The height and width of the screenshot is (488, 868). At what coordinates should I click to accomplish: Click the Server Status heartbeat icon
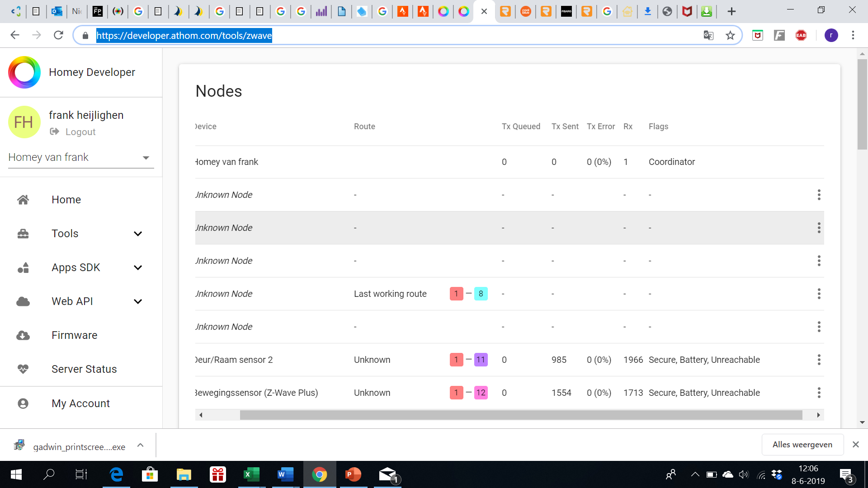[23, 369]
